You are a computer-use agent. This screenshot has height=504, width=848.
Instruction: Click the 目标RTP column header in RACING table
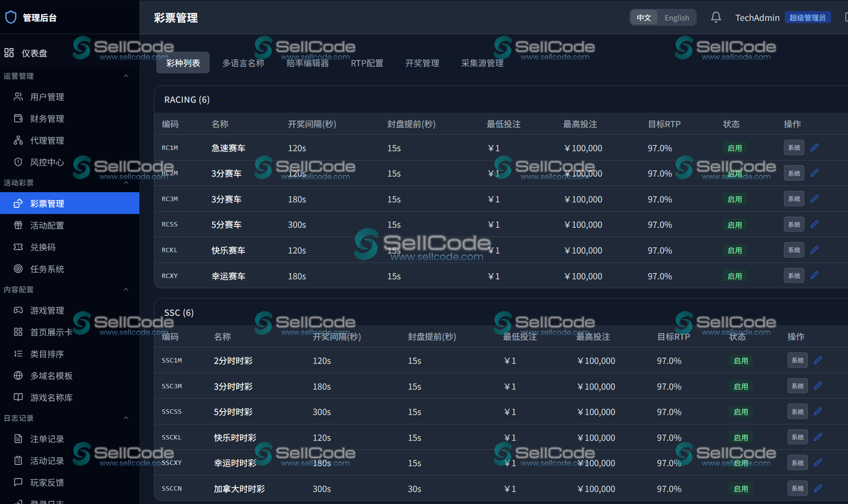click(664, 124)
